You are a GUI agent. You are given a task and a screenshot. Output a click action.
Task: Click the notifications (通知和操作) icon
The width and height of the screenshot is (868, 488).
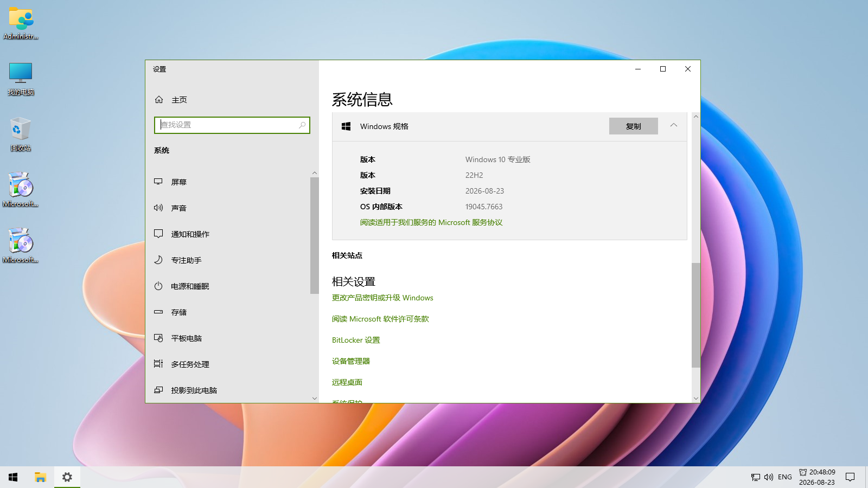pos(158,234)
